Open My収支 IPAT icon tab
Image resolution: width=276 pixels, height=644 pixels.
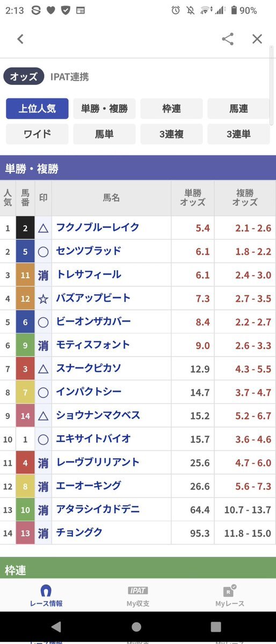coord(137,596)
